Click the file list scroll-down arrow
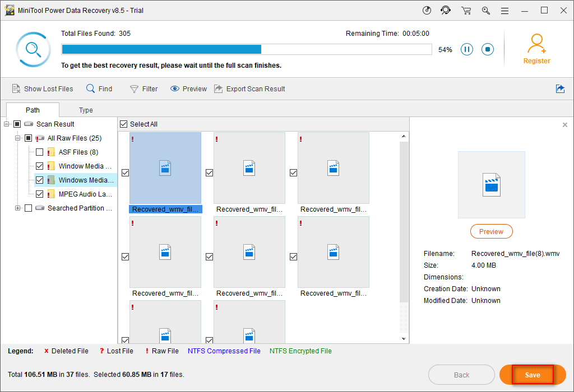Screen dimensions: 574x392 404,339
